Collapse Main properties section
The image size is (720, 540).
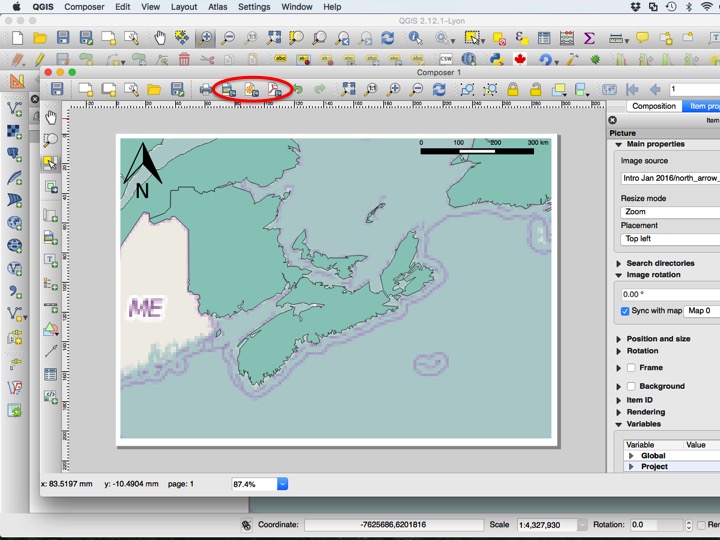click(618, 144)
